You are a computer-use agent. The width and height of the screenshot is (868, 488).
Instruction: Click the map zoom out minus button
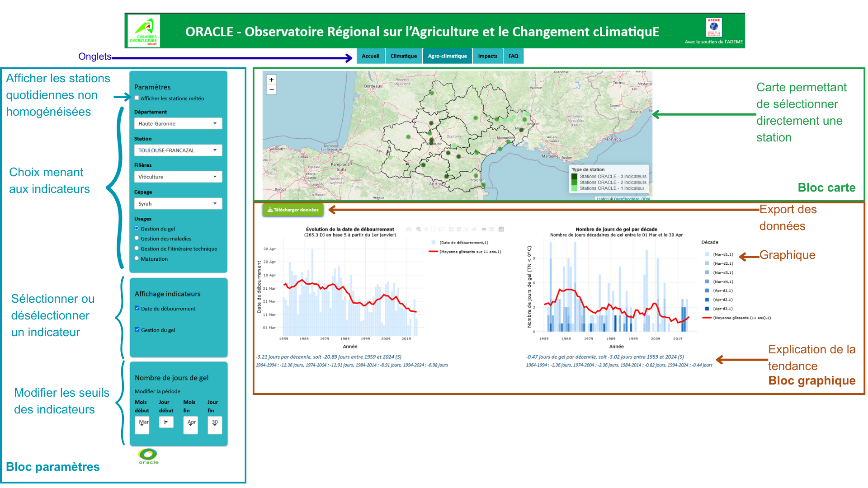point(271,89)
